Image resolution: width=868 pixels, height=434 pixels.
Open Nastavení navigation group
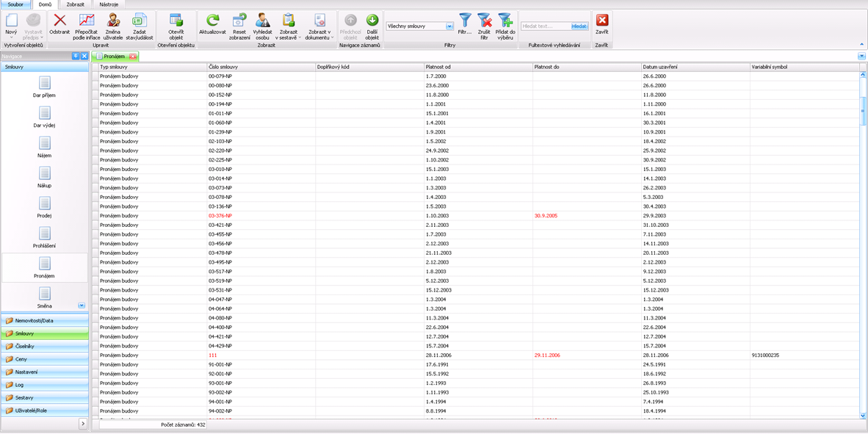(x=44, y=372)
